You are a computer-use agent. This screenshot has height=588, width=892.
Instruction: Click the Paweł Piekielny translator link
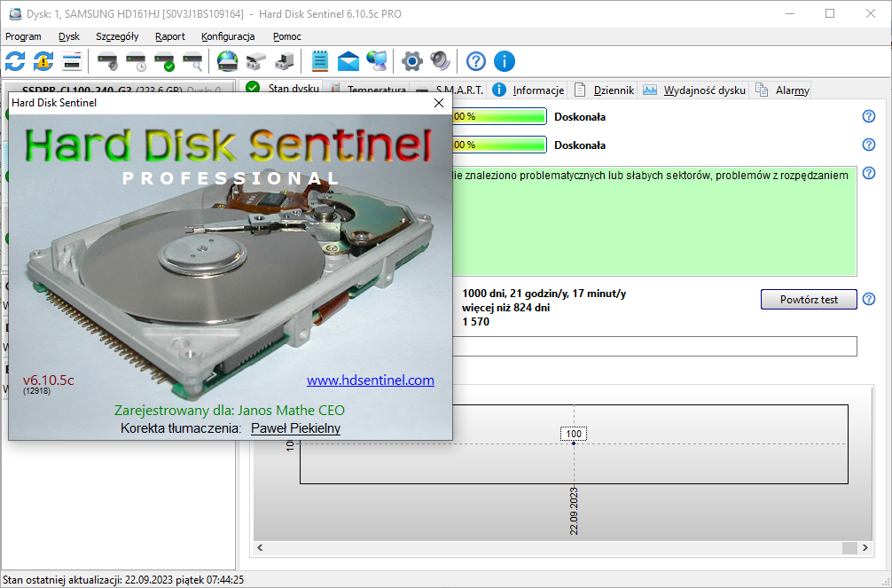click(x=295, y=428)
